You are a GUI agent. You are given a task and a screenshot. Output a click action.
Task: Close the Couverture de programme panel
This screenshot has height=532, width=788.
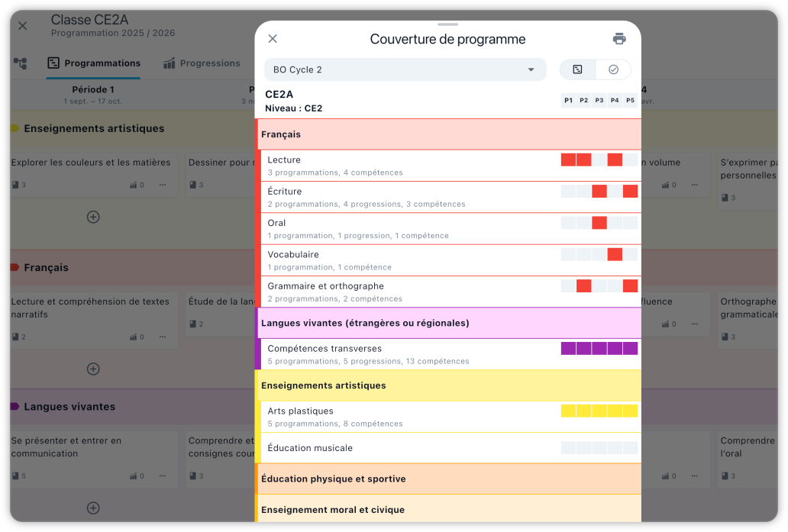273,39
